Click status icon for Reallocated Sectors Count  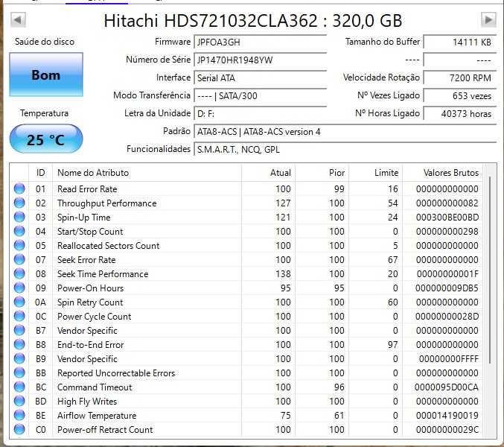[x=19, y=245]
